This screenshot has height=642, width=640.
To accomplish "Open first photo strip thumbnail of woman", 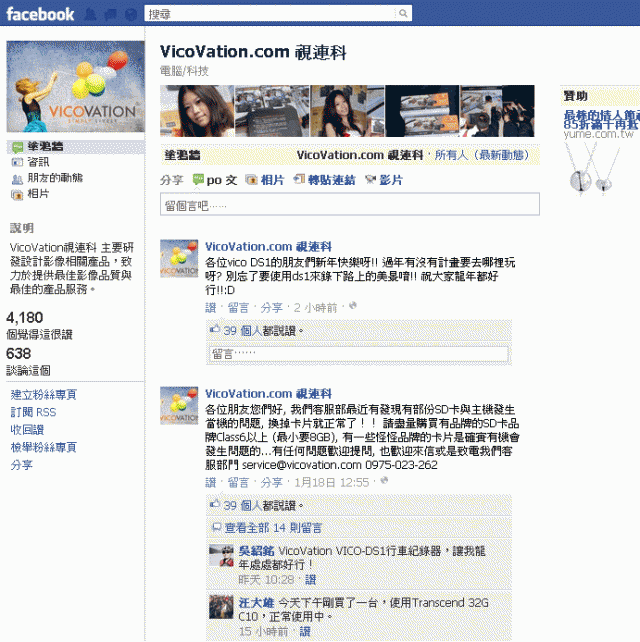I will (197, 111).
